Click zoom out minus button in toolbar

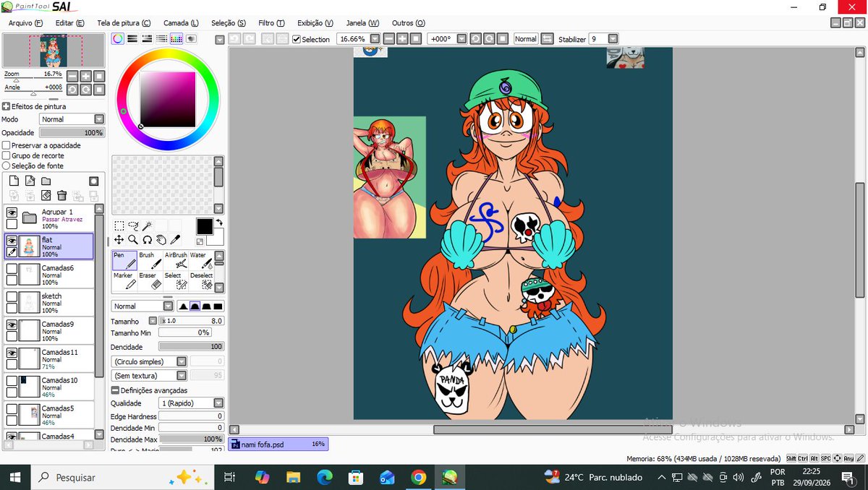pyautogui.click(x=389, y=39)
